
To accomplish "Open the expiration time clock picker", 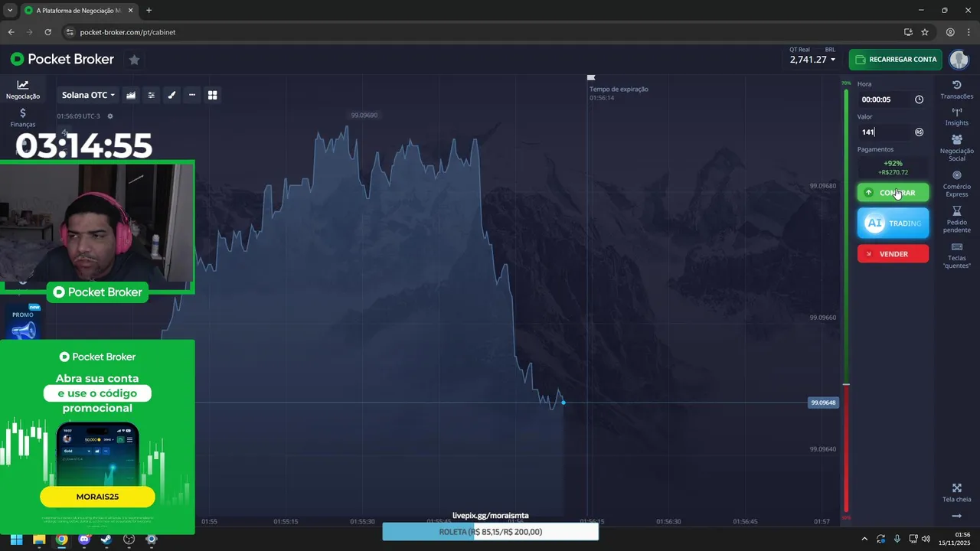I will coord(919,99).
